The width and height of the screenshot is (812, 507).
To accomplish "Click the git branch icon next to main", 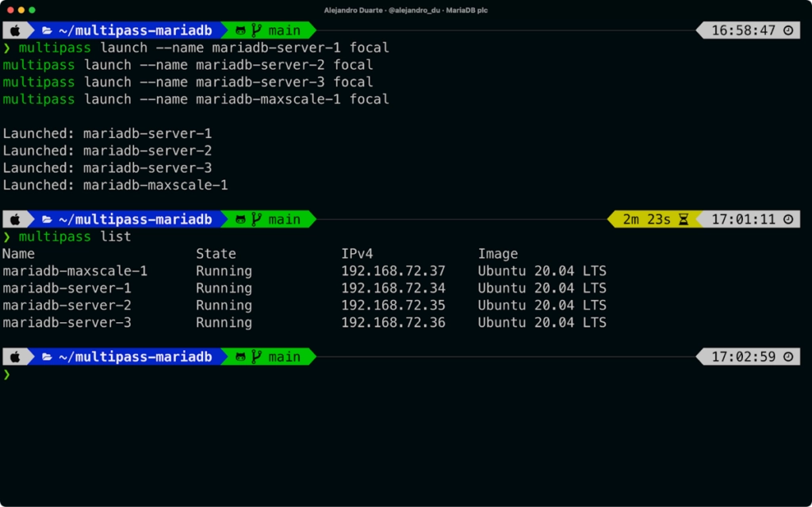I will [257, 30].
